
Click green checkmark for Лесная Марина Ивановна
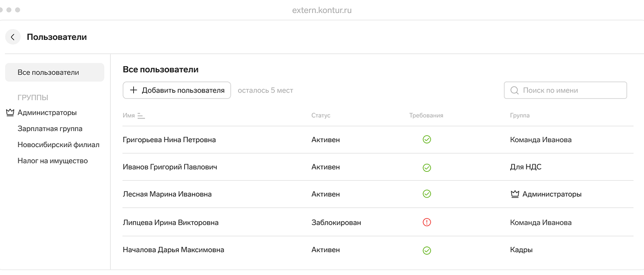427,194
